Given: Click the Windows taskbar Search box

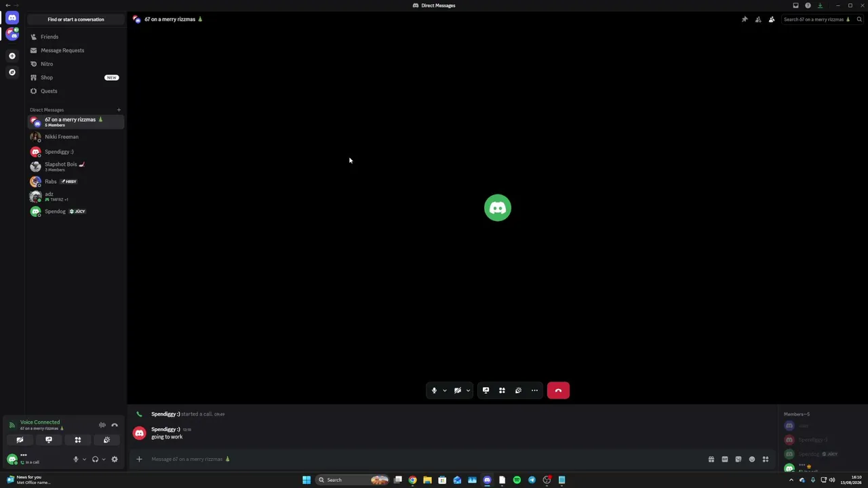Looking at the screenshot, I should tap(353, 480).
